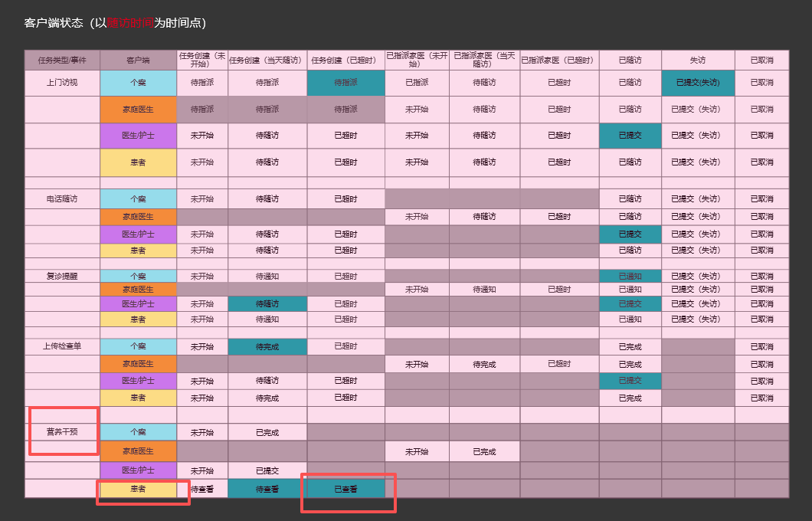This screenshot has width=812, height=521.
Task: Click 待通知 in 复诊提醒 家庭医生 row
Action: tap(484, 290)
